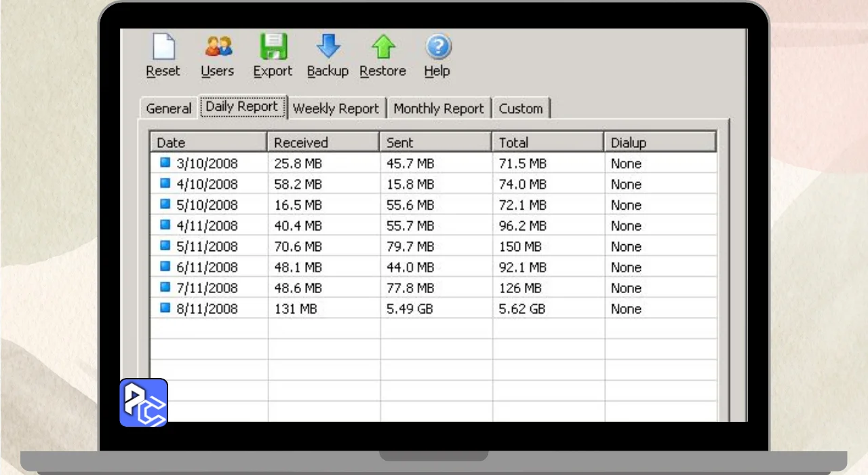868x475 pixels.
Task: Switch to the General tab
Action: [x=169, y=109]
